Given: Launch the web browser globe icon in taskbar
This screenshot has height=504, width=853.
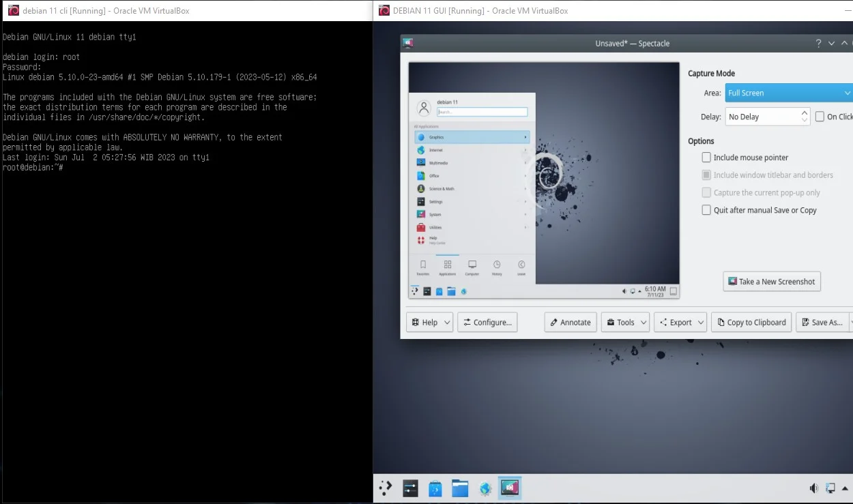Looking at the screenshot, I should tap(485, 488).
